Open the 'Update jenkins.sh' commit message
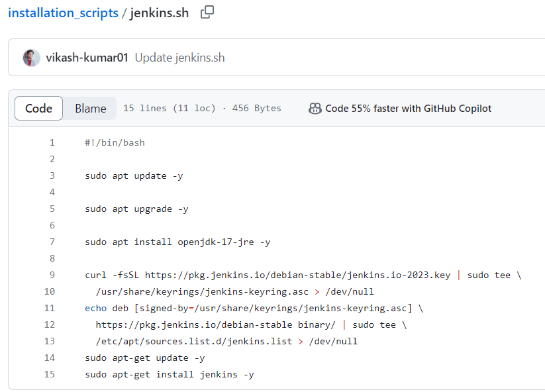 click(x=179, y=58)
